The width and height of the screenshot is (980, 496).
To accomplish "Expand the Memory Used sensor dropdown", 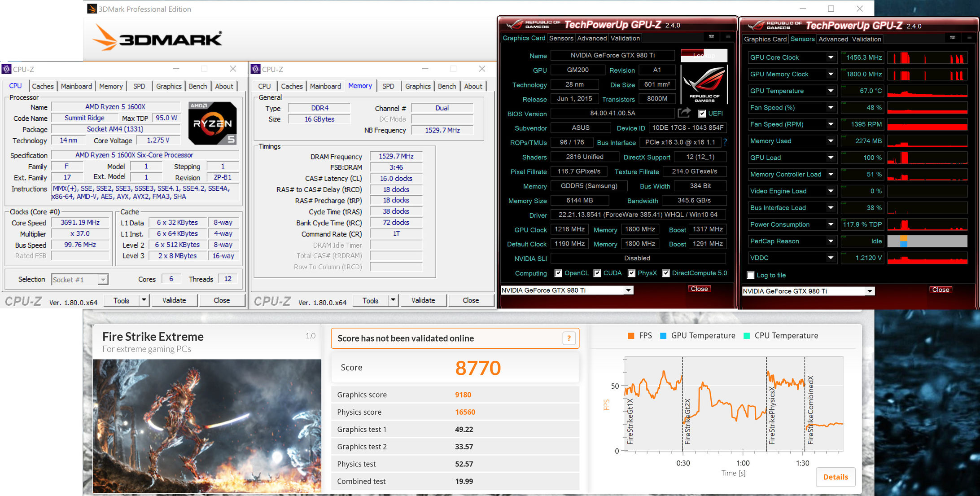I will coord(831,141).
